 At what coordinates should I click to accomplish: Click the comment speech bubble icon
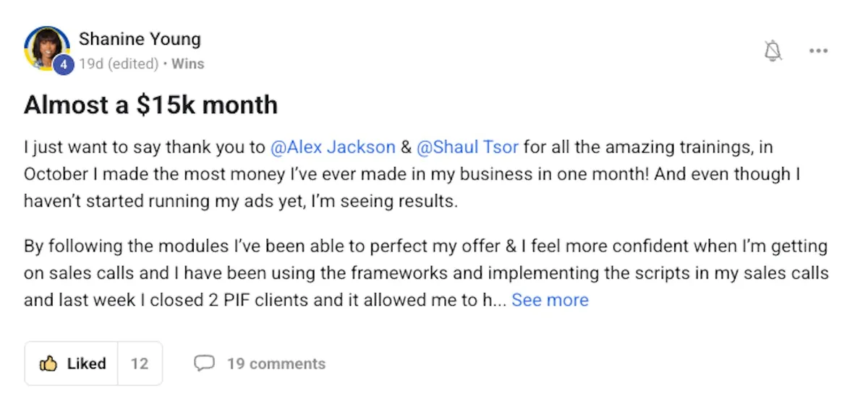[x=205, y=363]
